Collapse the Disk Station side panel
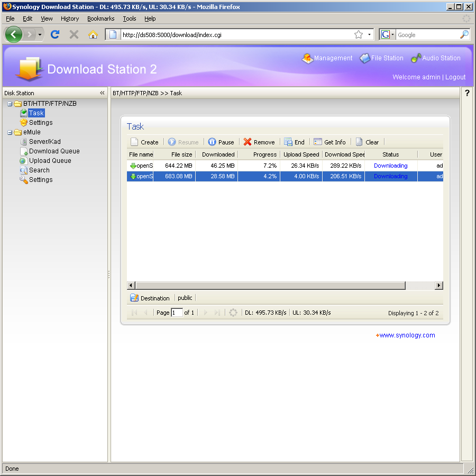Image resolution: width=476 pixels, height=476 pixels. [x=102, y=93]
